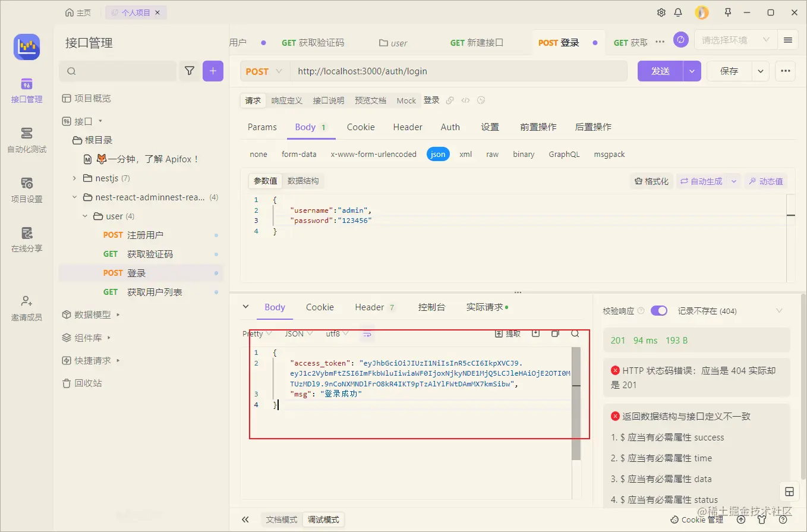Click the 发送 send button

click(x=660, y=71)
